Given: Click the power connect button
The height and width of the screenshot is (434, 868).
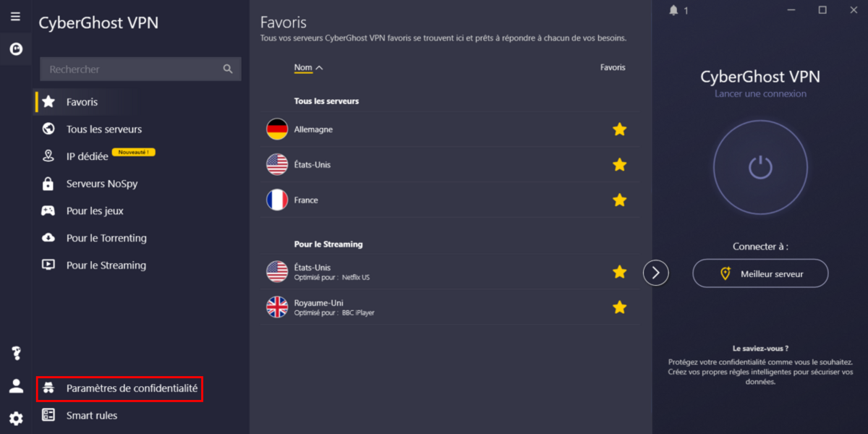Looking at the screenshot, I should (760, 167).
